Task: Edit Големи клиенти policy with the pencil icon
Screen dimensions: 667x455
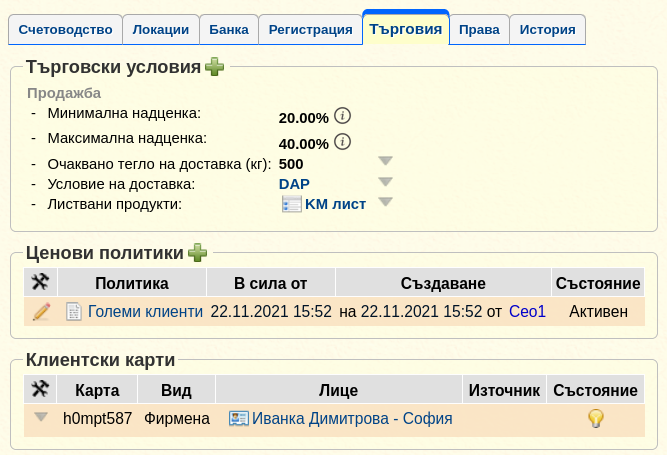Action: click(x=41, y=312)
